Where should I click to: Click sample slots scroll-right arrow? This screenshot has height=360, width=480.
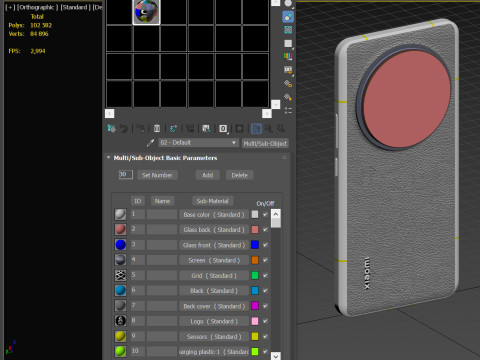pyautogui.click(x=267, y=113)
